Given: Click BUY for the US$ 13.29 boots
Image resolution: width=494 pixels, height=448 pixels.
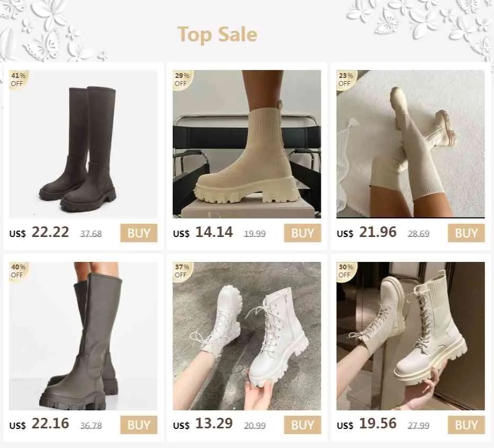Looking at the screenshot, I should [303, 425].
